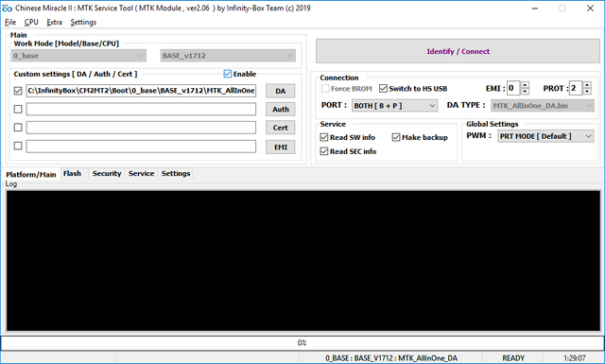The height and width of the screenshot is (364, 605).
Task: Open the Settings menu in menu bar
Action: tap(83, 23)
